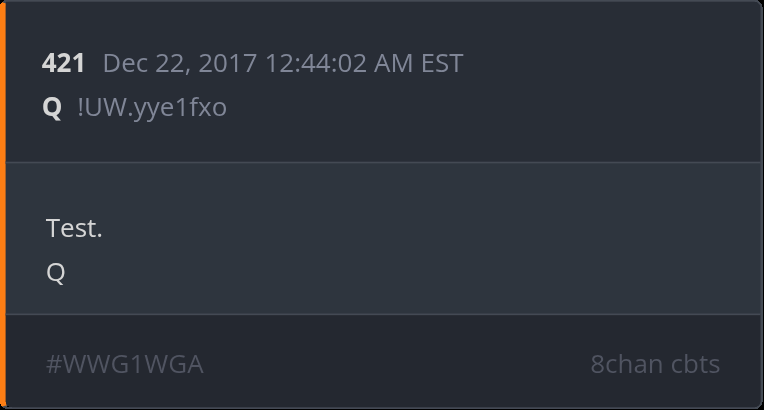Viewport: 764px width, 410px height.
Task: Click the orange accent bar on card edge
Action: [x=2, y=205]
